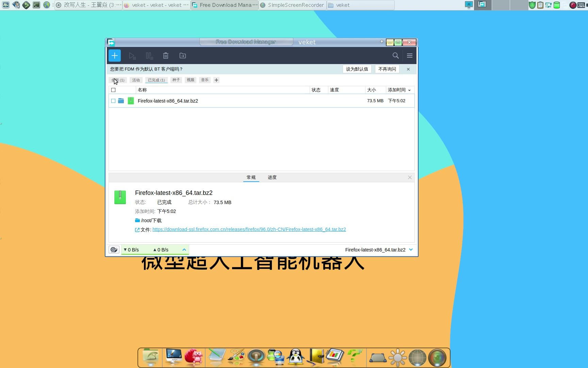The height and width of the screenshot is (368, 588).
Task: Expand the Firefox-latest-x86_64.tar.bz2 selector at bottom right
Action: click(x=411, y=249)
